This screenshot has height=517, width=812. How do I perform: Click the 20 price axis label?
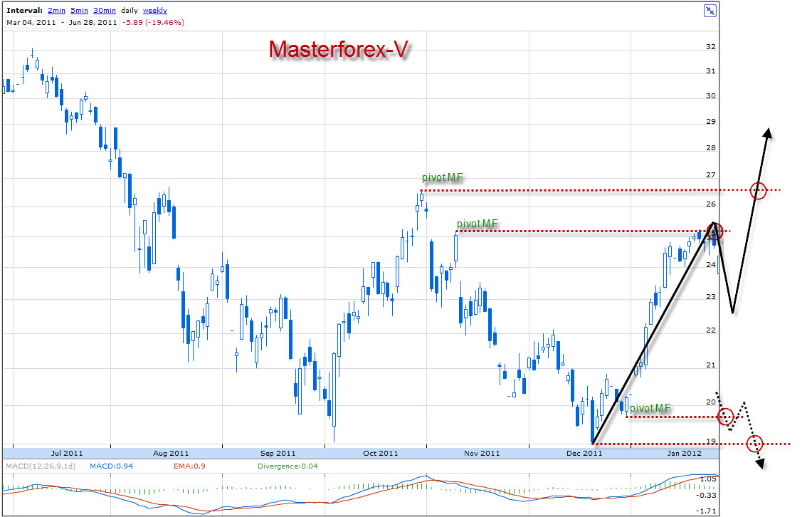pos(711,402)
